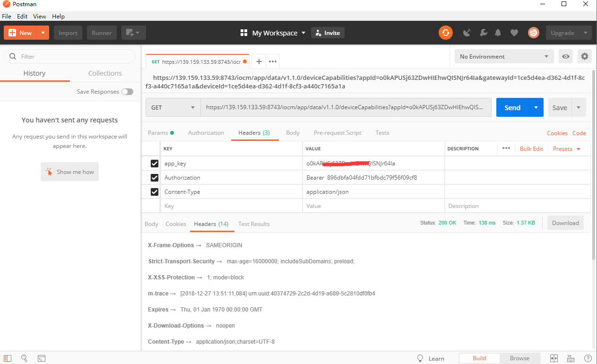Screen dimensions: 597x364
Task: Click the Show me how button
Action: pyautogui.click(x=70, y=172)
